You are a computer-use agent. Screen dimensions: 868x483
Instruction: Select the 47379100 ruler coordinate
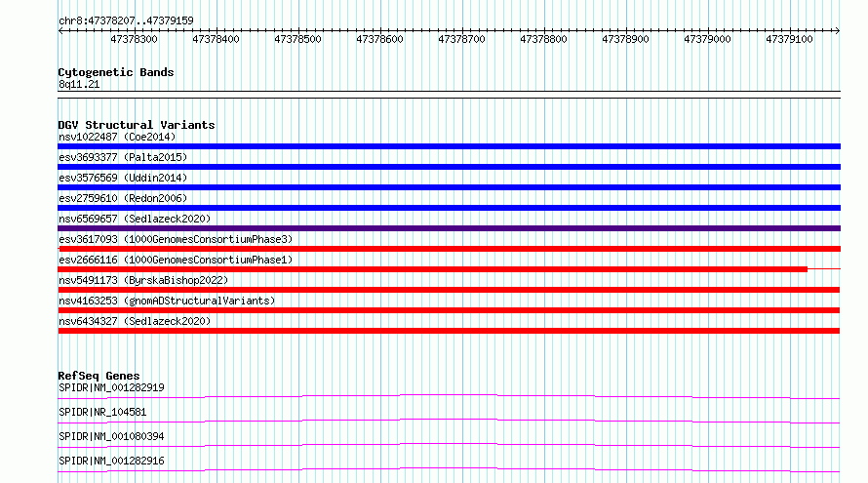pos(789,39)
